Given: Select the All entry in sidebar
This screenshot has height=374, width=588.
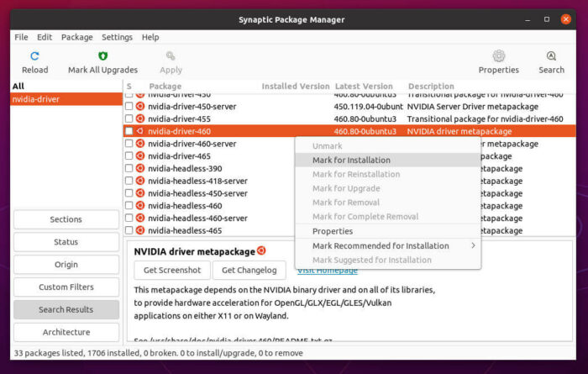Looking at the screenshot, I should click(x=66, y=87).
